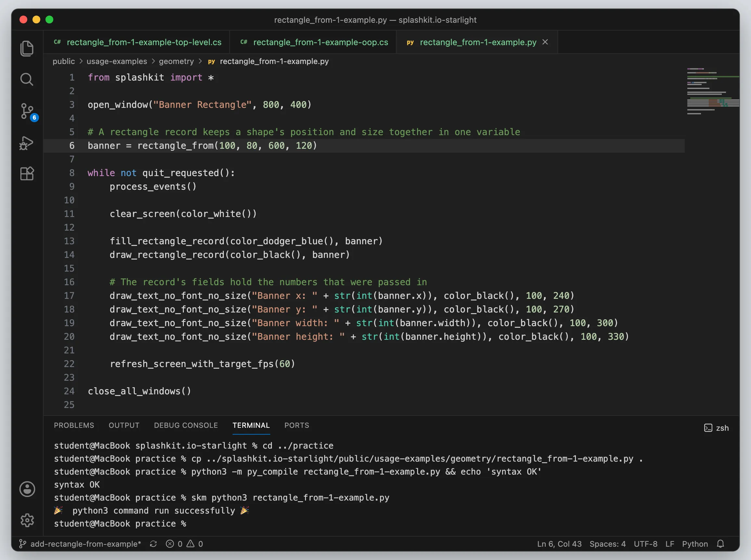This screenshot has width=751, height=560.
Task: Click the errors count in status bar
Action: 174,544
